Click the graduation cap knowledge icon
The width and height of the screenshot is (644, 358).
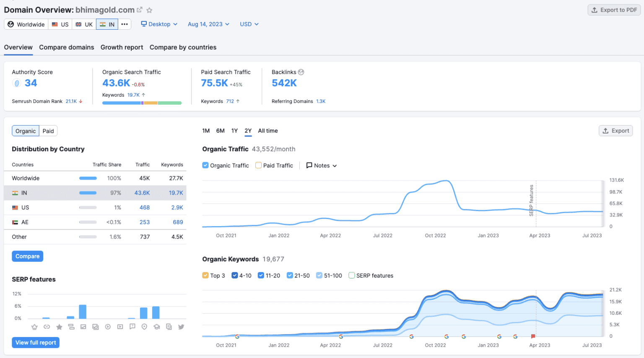click(x=157, y=327)
